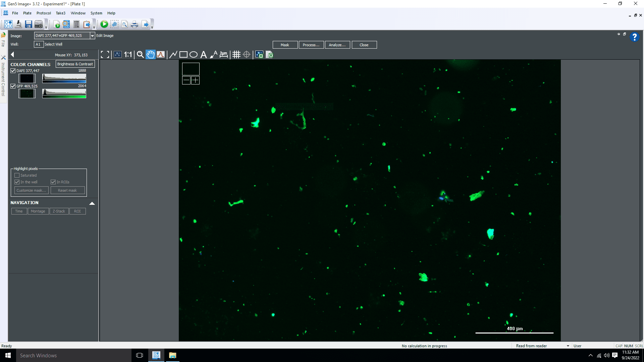Show hidden system tray icons

[591, 355]
